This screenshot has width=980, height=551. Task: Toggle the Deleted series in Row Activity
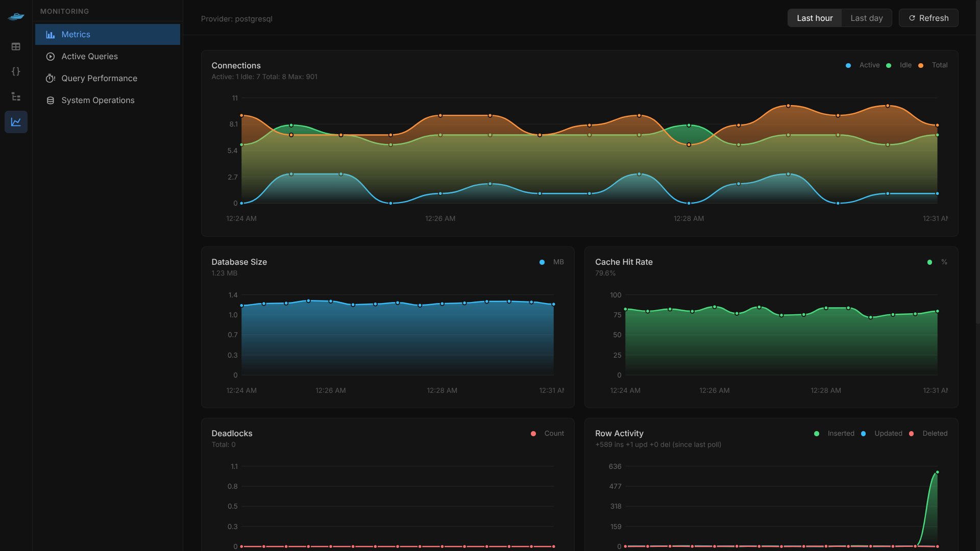pyautogui.click(x=928, y=434)
